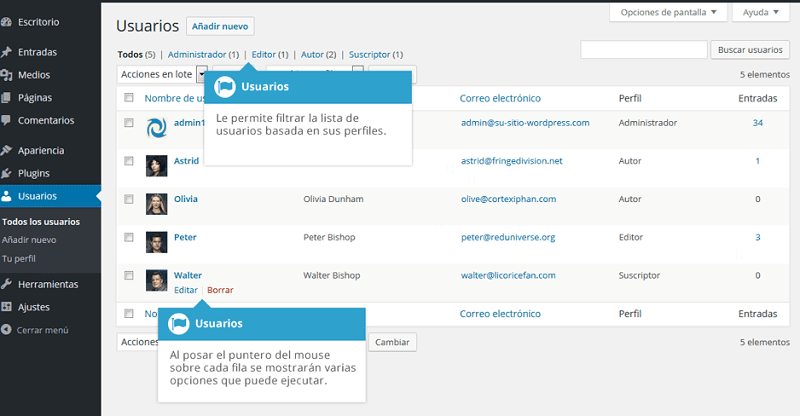This screenshot has height=416, width=800.
Task: Click the Entradas pushpin icon
Action: (x=7, y=52)
